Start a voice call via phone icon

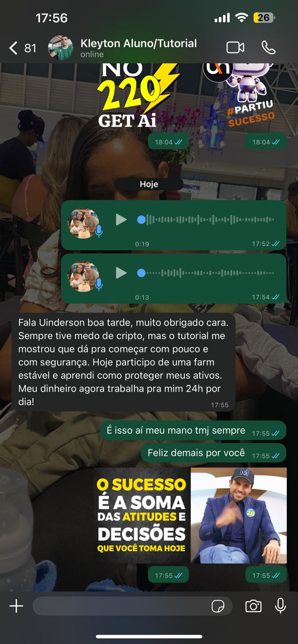click(269, 47)
